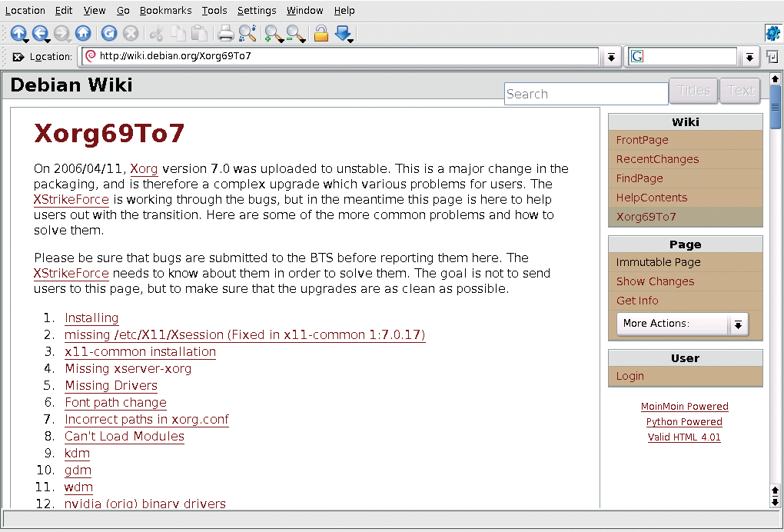Click the Up navigation arrow icon
The image size is (784, 532).
tap(18, 34)
